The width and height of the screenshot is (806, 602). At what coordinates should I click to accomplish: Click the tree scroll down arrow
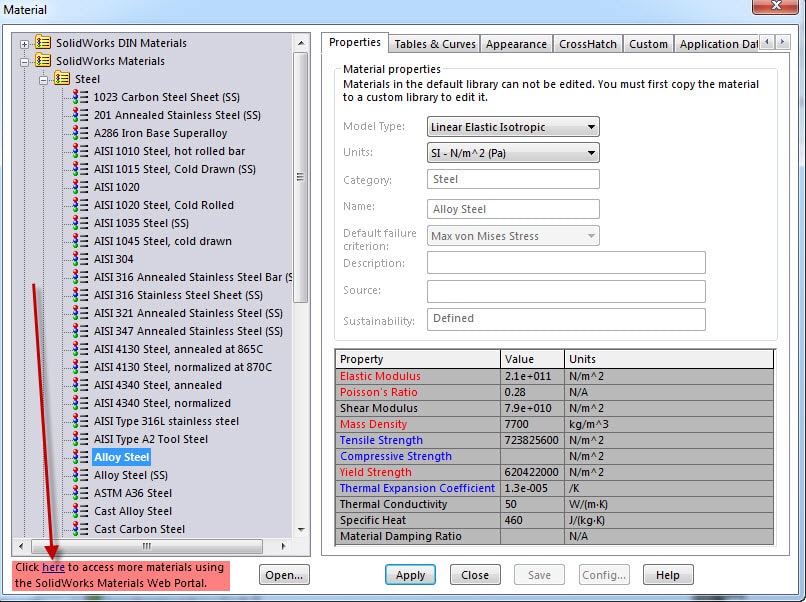[301, 530]
